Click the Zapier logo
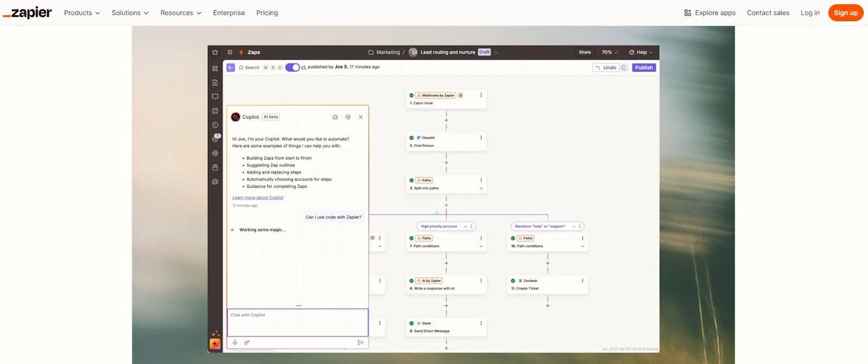Viewport: 868px width, 364px height. pyautogui.click(x=27, y=13)
